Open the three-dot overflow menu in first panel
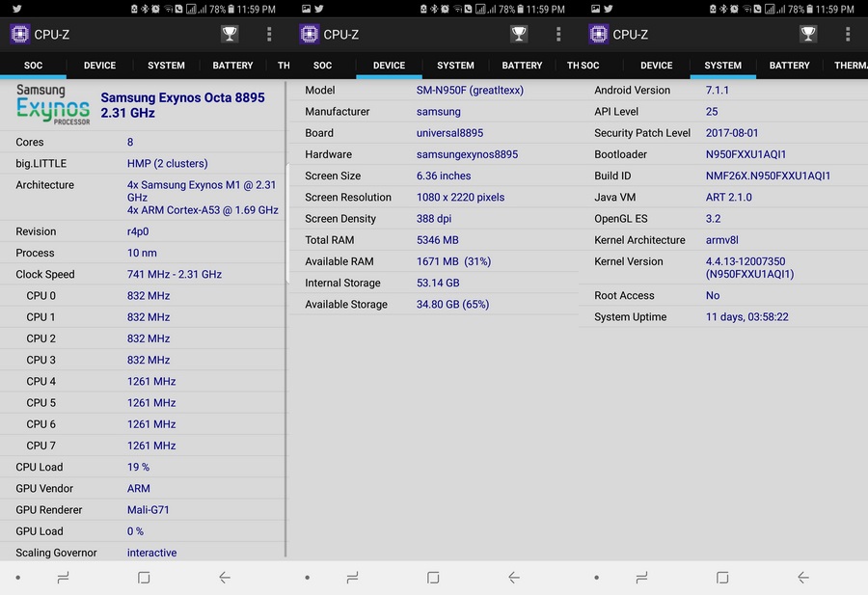Viewport: 868px width, 595px height. [269, 35]
